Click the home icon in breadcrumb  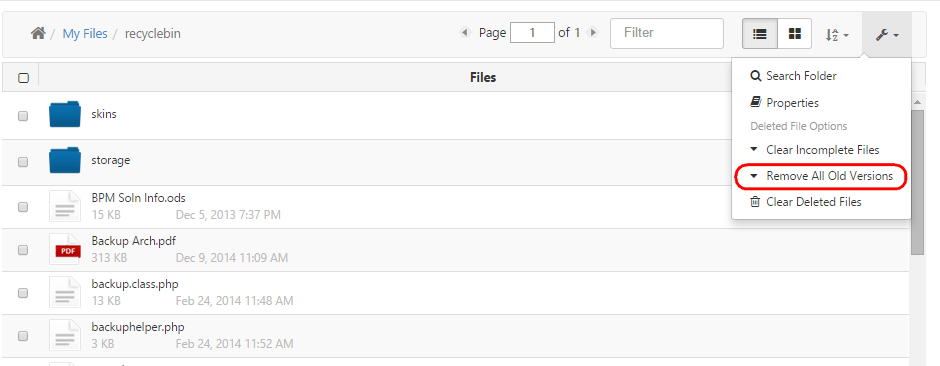point(38,34)
